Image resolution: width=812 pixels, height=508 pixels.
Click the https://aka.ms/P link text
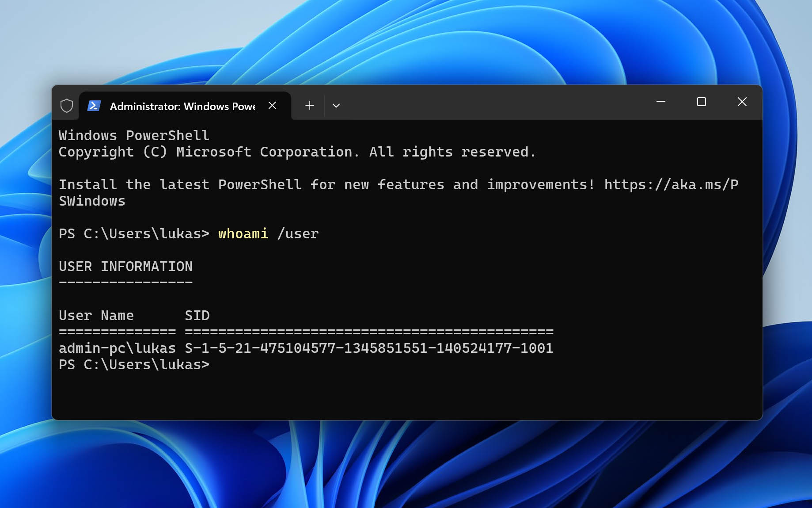(x=671, y=184)
